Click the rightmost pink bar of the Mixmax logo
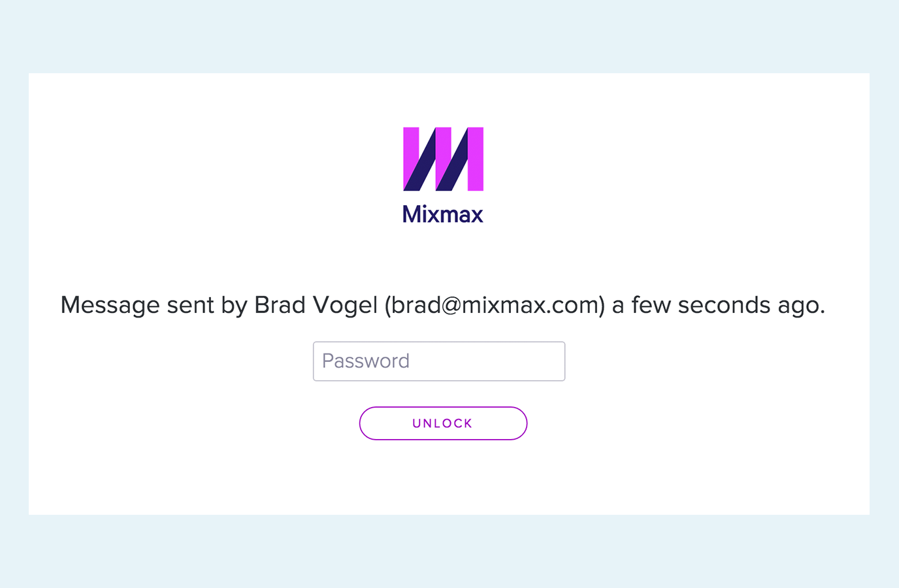Image resolution: width=899 pixels, height=588 pixels. pyautogui.click(x=476, y=159)
